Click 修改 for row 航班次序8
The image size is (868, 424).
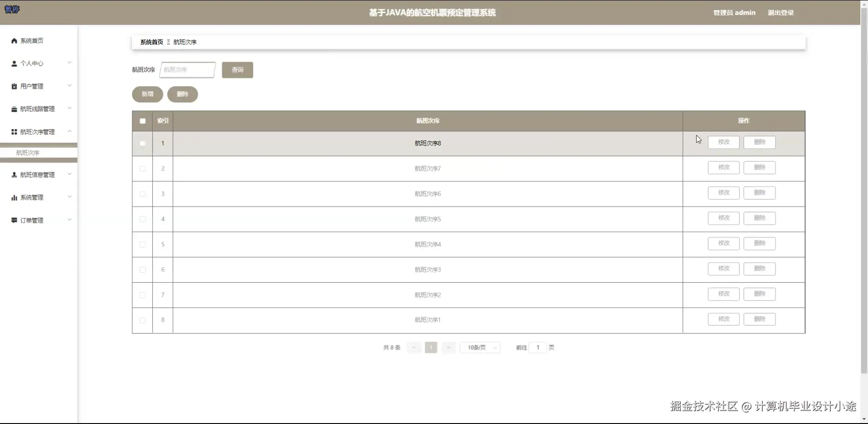pyautogui.click(x=724, y=142)
